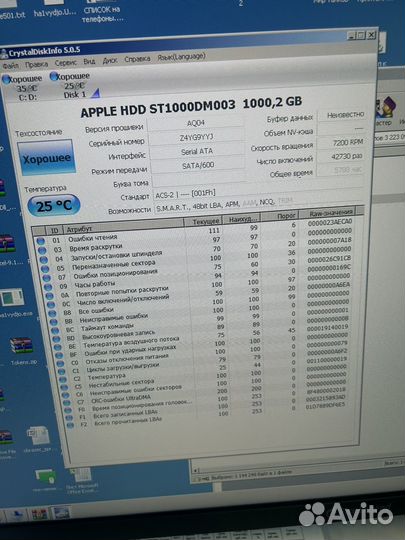Open the ha1vydjo desktop shortcut at top
The image size is (405, 540).
[x=55, y=9]
